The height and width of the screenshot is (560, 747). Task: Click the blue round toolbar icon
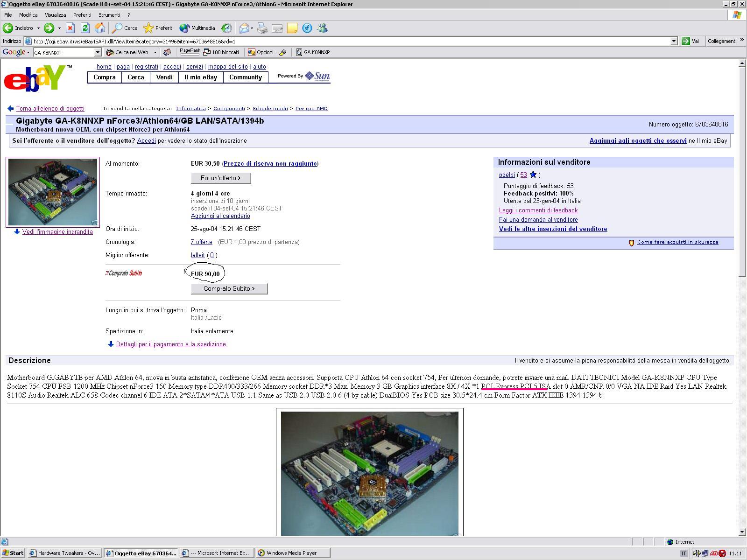click(307, 28)
